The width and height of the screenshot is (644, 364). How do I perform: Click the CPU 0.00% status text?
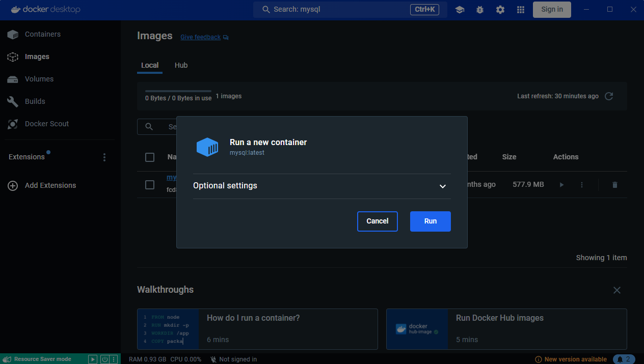point(186,359)
